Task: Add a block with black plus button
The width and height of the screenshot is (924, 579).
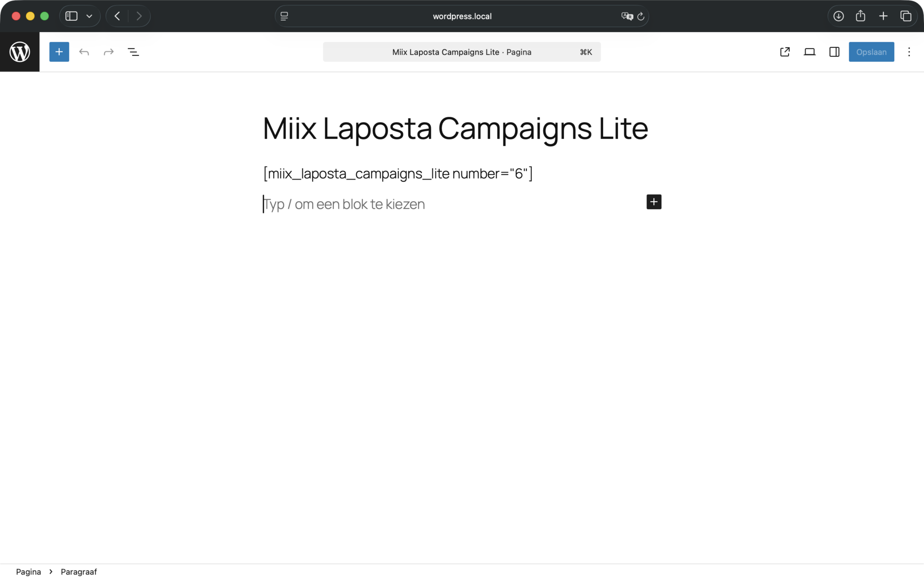Action: tap(654, 202)
